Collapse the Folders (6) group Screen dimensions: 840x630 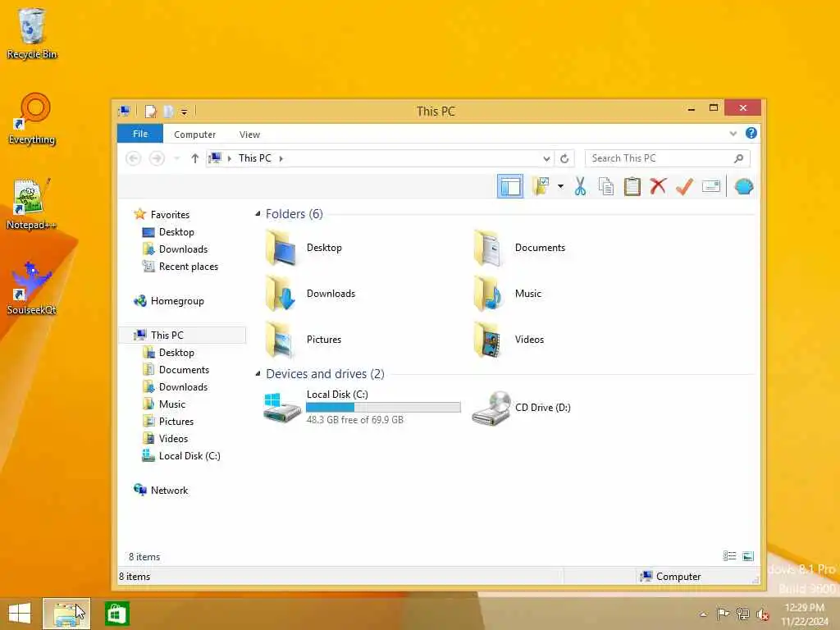point(258,214)
